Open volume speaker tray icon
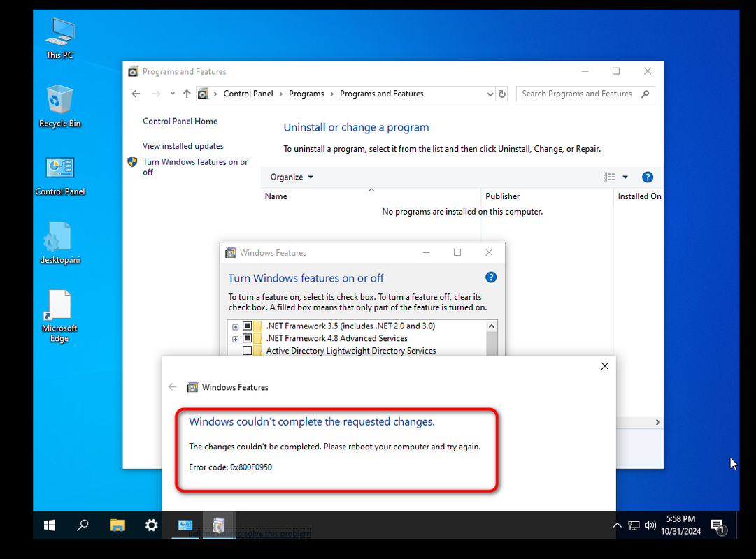 pos(650,525)
